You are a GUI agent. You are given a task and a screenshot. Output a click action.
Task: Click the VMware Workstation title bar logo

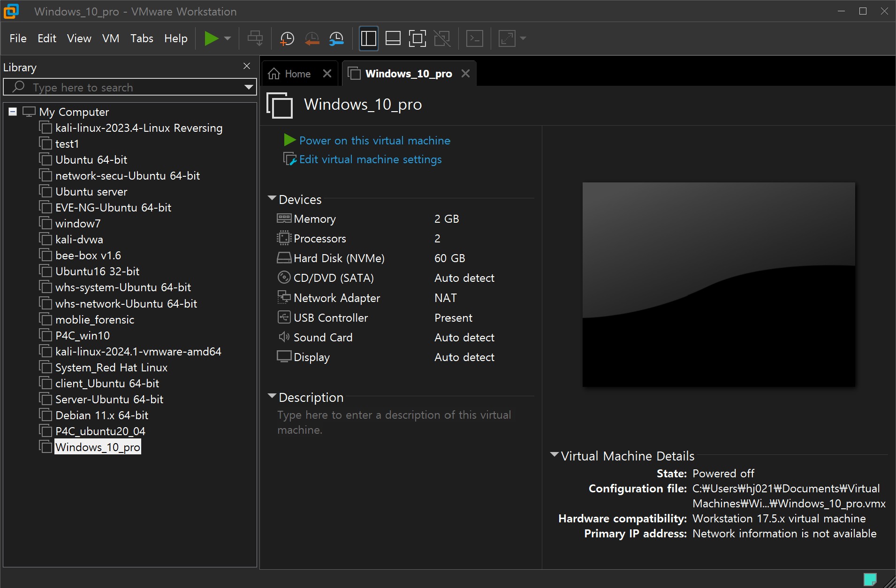[11, 11]
